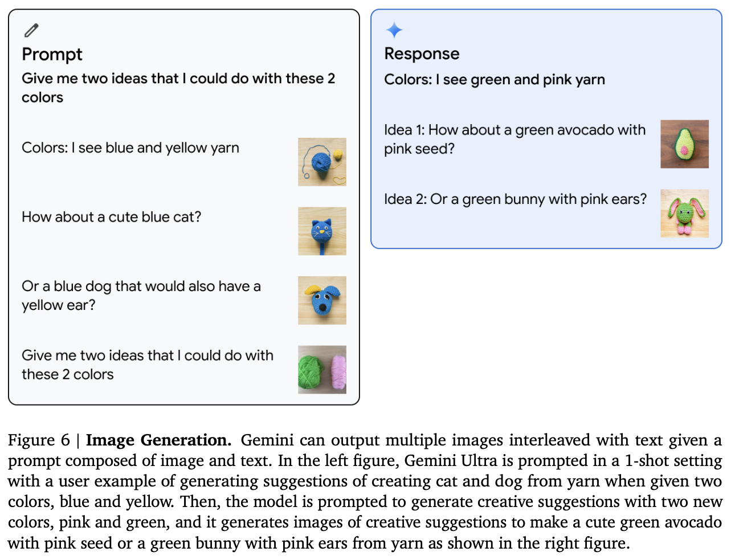Click the blue sparkle icon above Response
The width and height of the screenshot is (731, 560).
click(394, 30)
